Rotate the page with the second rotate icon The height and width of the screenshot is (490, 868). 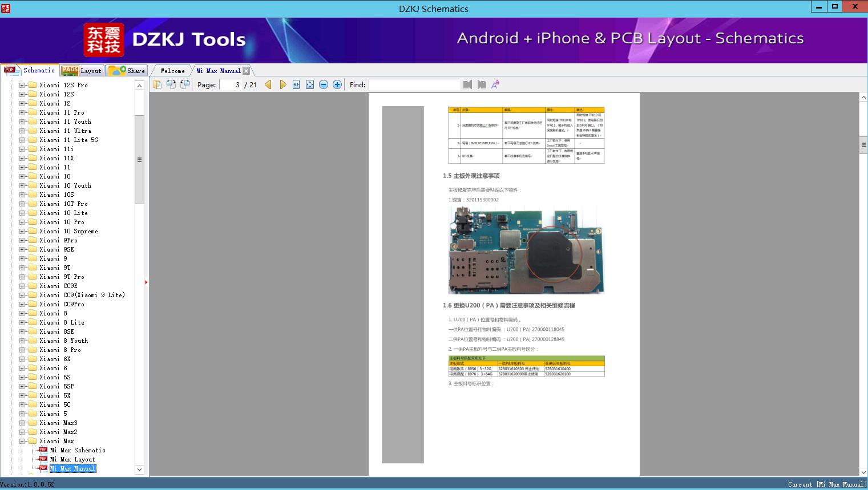[185, 84]
